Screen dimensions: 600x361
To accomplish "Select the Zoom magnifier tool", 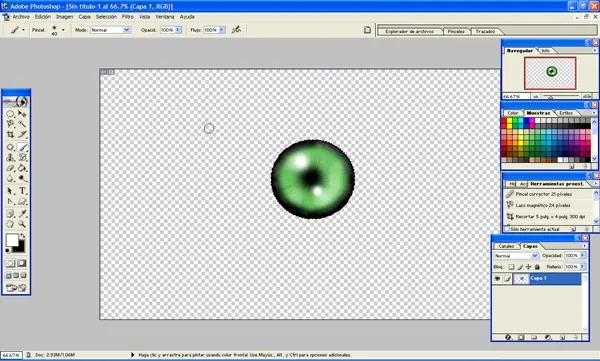I will [x=22, y=224].
